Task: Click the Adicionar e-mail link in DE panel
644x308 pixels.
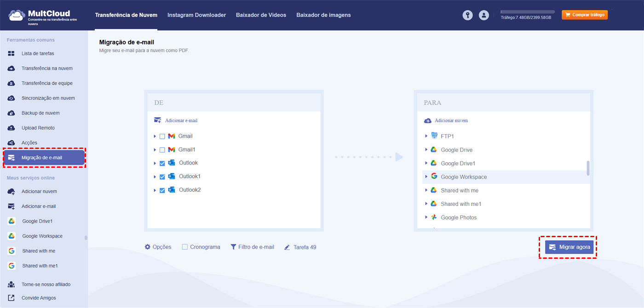Action: coord(181,120)
